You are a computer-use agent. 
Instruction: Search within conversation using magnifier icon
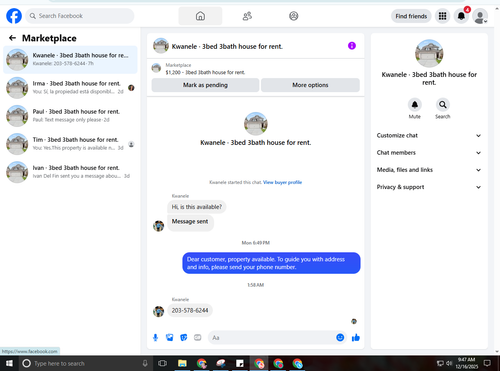[443, 105]
